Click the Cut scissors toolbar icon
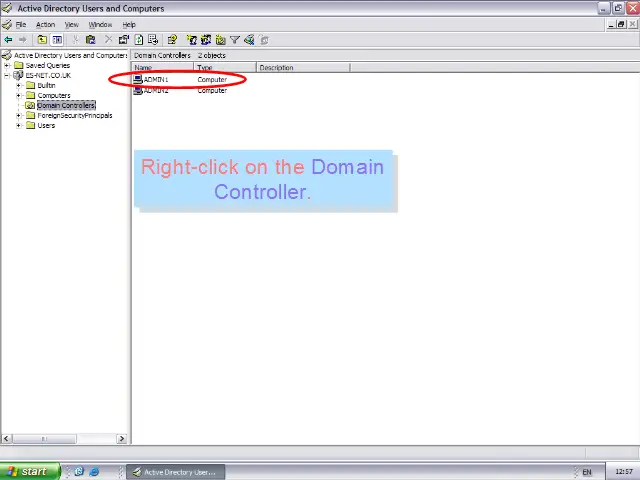Screen dimensions: 640x480 click(x=76, y=40)
